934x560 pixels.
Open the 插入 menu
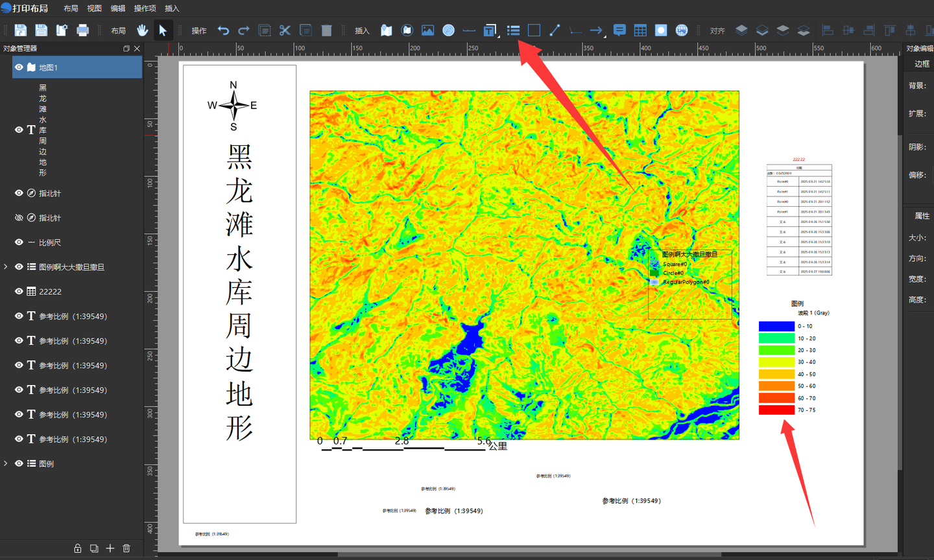172,8
